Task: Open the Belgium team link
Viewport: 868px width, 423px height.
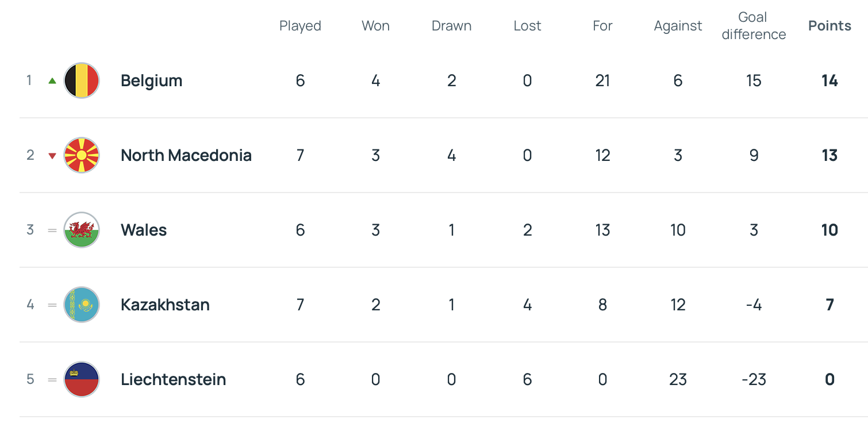Action: 151,80
